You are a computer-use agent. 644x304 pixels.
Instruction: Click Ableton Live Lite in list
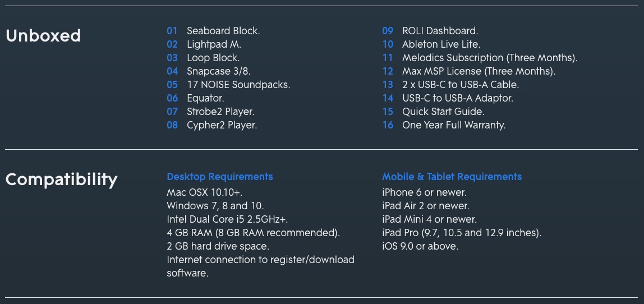pyautogui.click(x=441, y=44)
